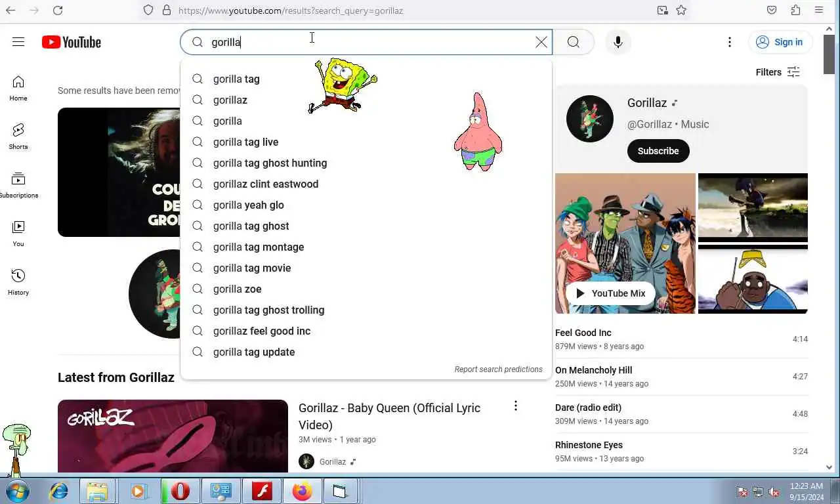
Task: Go to the YouTube logo homepage
Action: tap(72, 42)
